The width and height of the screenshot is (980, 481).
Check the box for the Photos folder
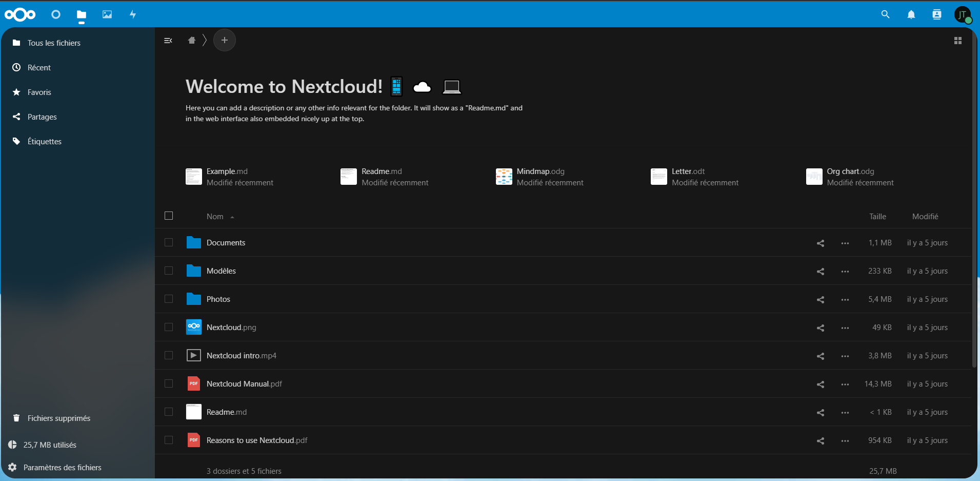[x=169, y=299]
